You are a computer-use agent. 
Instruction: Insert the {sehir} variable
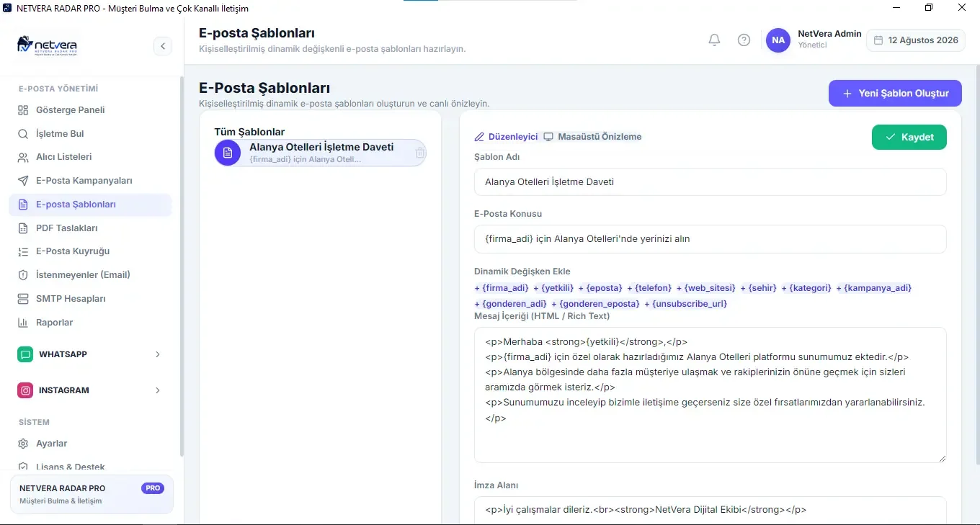pyautogui.click(x=759, y=288)
